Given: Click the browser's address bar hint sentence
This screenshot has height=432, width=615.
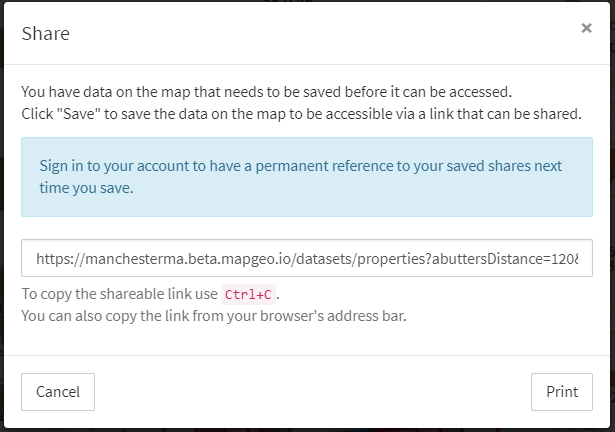Looking at the screenshot, I should [214, 316].
